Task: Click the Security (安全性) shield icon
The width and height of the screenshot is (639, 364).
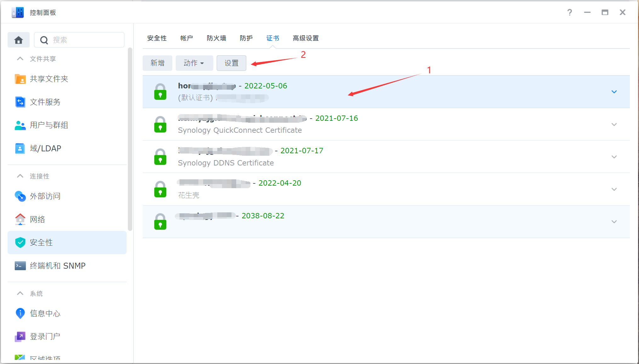Action: (20, 243)
